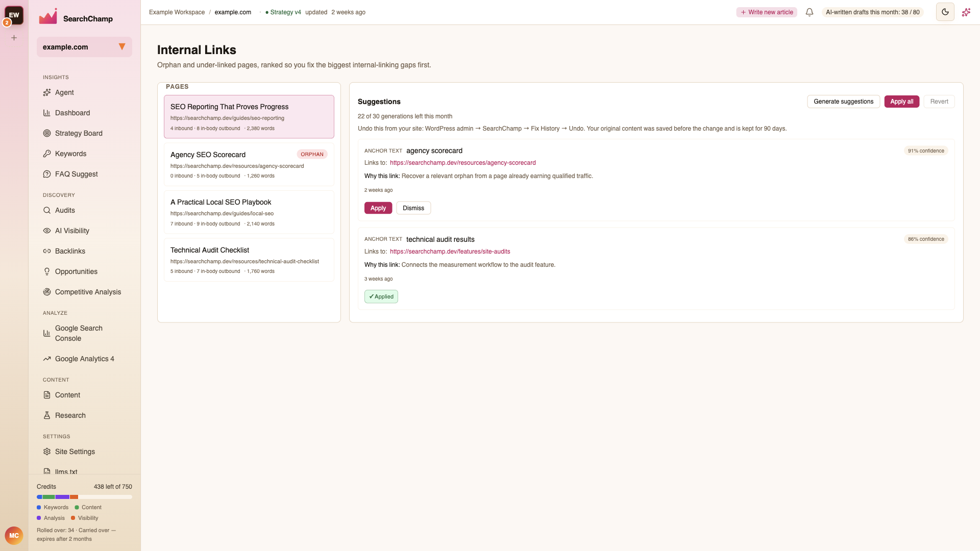This screenshot has width=980, height=551.
Task: Select A Practical Local SEO Playbook page
Action: tap(249, 212)
